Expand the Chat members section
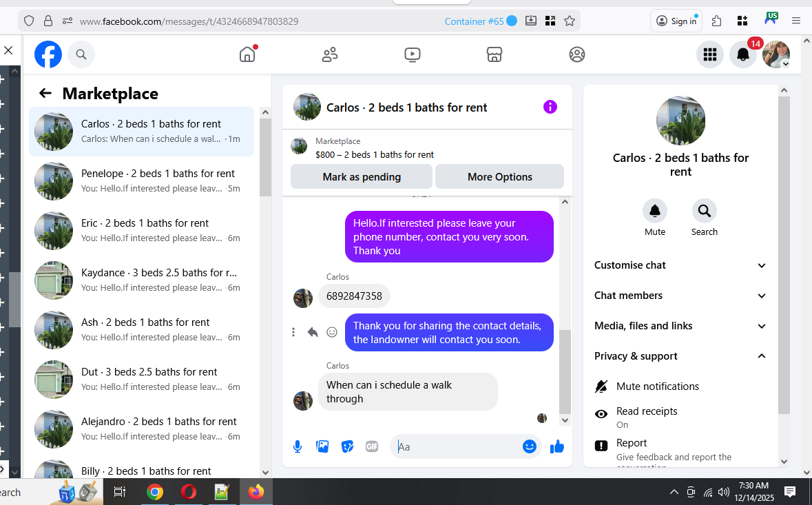Screen dimensions: 812x505 tap(680, 296)
